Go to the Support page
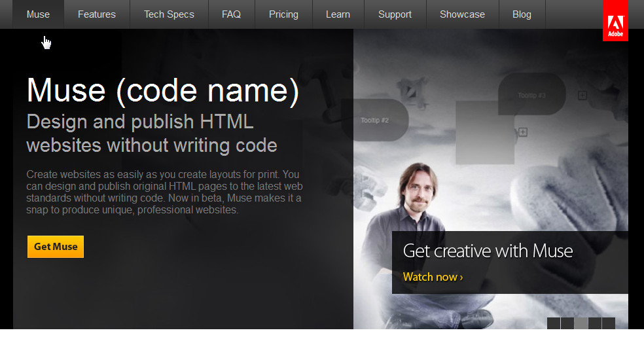Screen dimensions: 644x341 point(395,14)
